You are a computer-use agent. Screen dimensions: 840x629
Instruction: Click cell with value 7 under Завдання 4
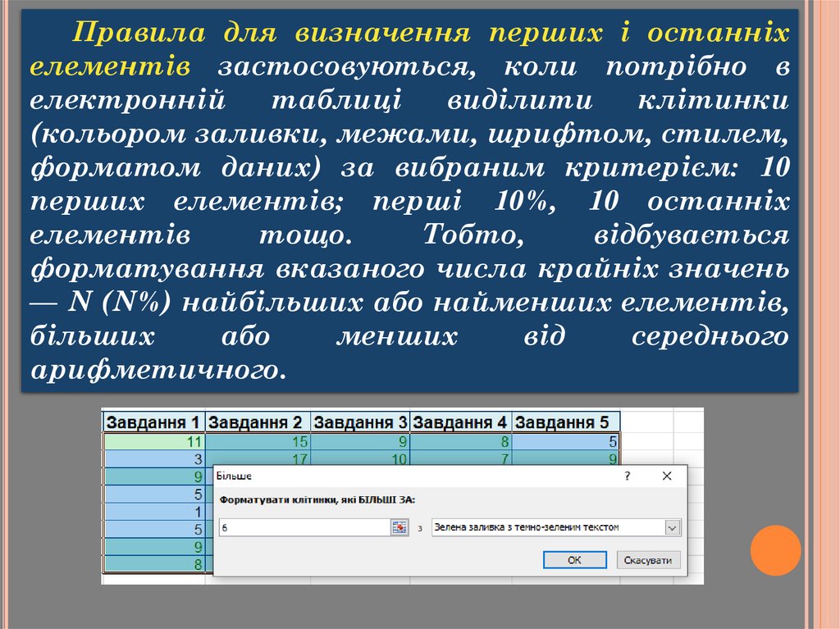[x=461, y=458]
